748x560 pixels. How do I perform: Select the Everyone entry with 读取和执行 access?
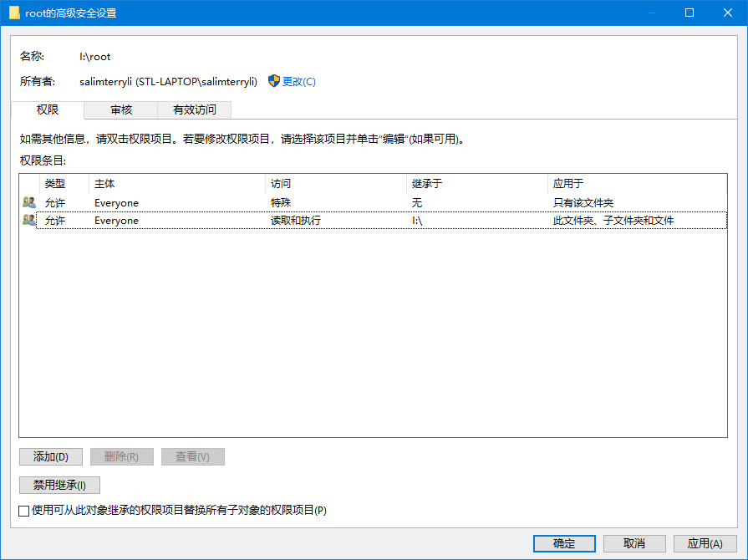click(374, 221)
